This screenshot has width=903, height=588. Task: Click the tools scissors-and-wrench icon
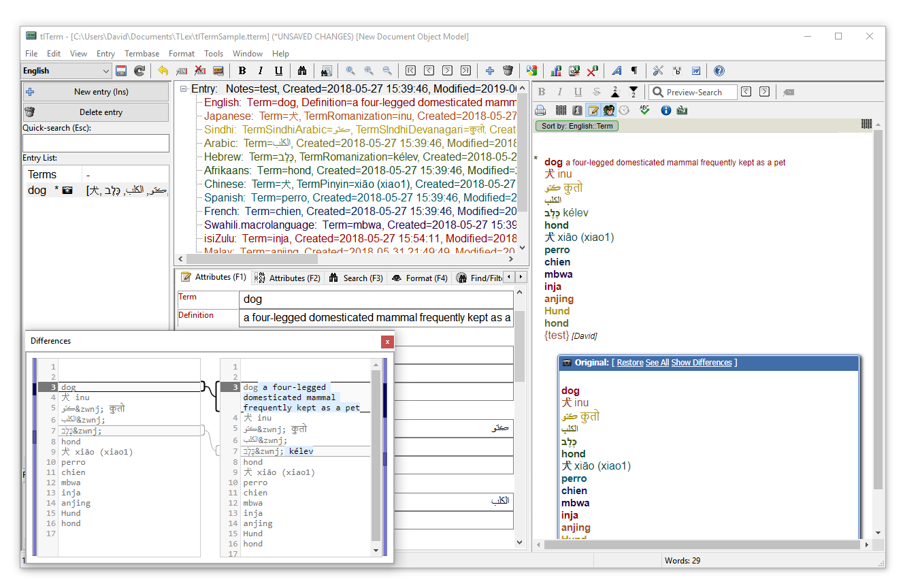coord(658,71)
